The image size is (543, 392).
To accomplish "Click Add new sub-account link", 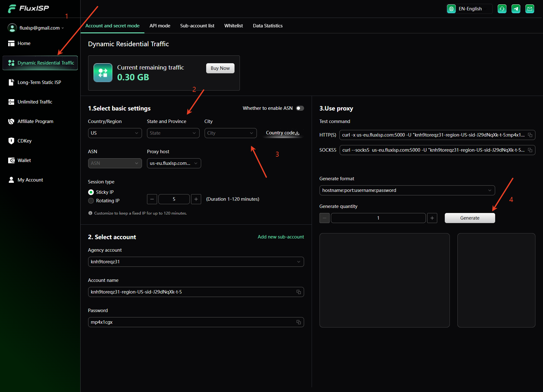I will [281, 237].
